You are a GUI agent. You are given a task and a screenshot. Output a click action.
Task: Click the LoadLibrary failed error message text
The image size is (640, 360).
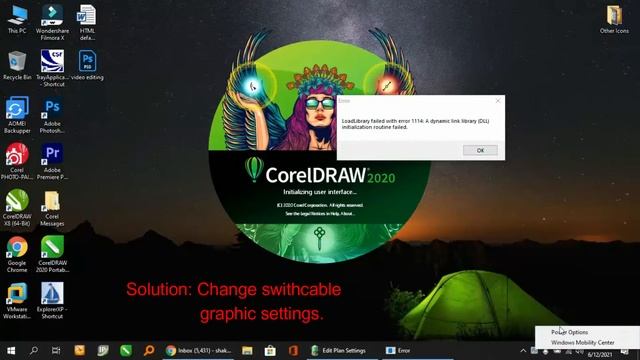point(415,124)
